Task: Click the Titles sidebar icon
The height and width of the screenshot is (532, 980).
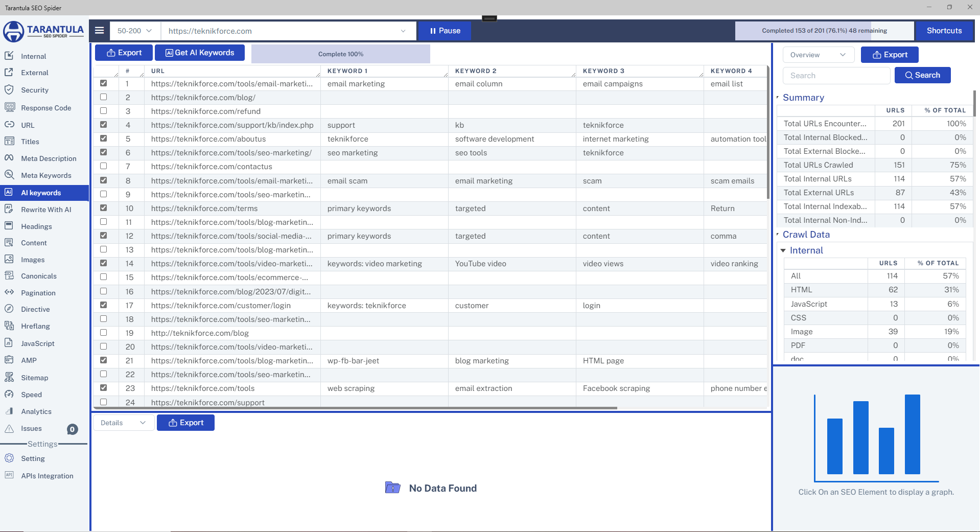Action: [9, 142]
